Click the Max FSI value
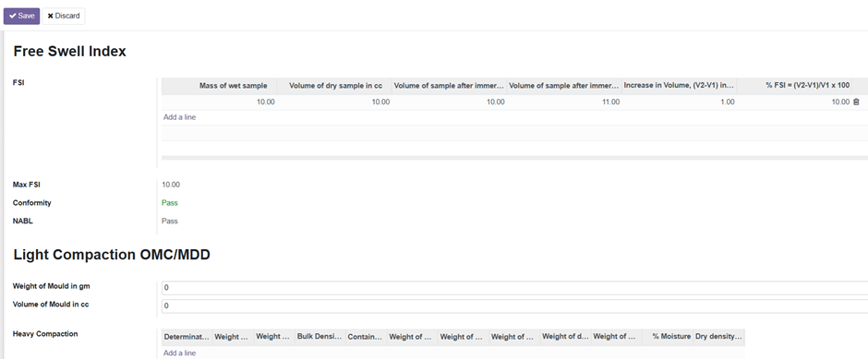This screenshot has width=868, height=359. pos(171,185)
